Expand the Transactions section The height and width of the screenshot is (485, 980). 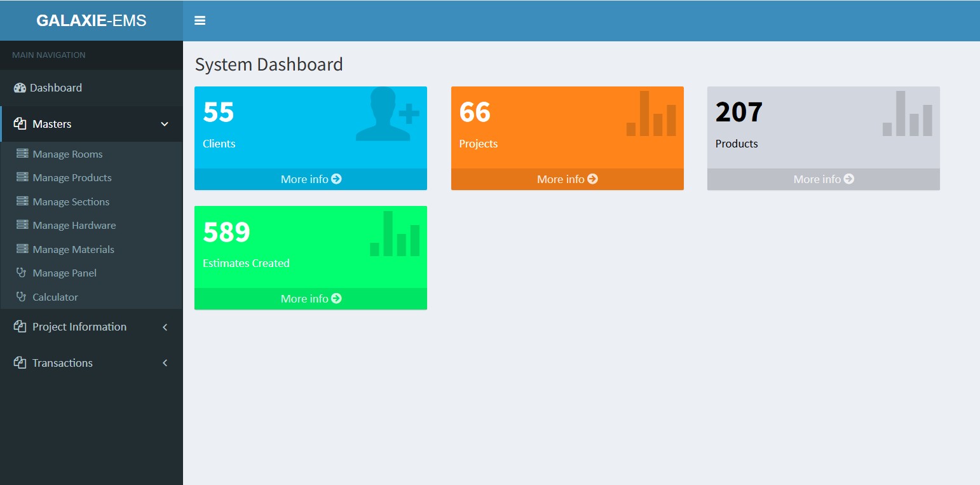click(x=62, y=363)
